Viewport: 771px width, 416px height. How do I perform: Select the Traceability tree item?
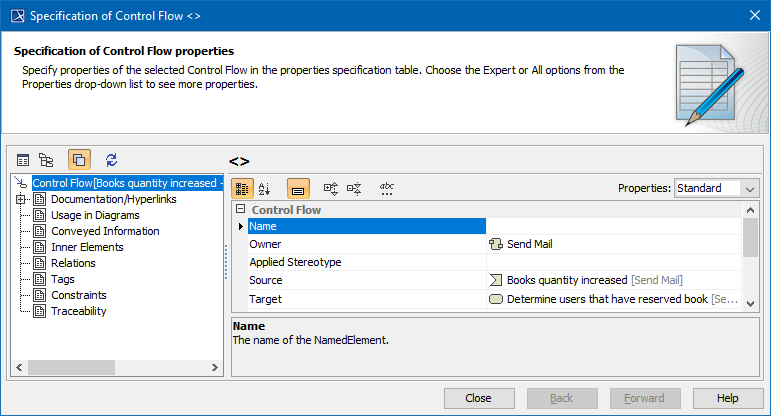tap(79, 311)
